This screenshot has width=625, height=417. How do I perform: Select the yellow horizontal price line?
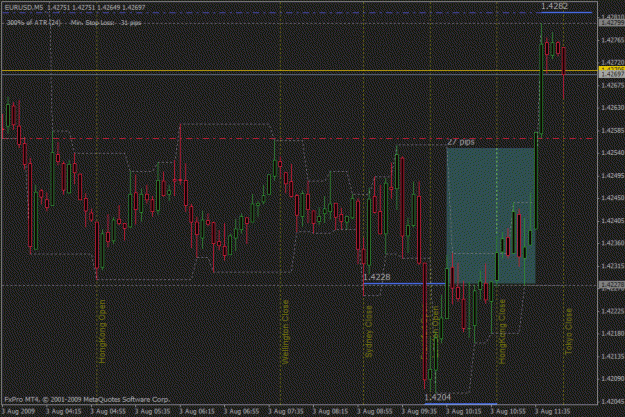click(299, 71)
